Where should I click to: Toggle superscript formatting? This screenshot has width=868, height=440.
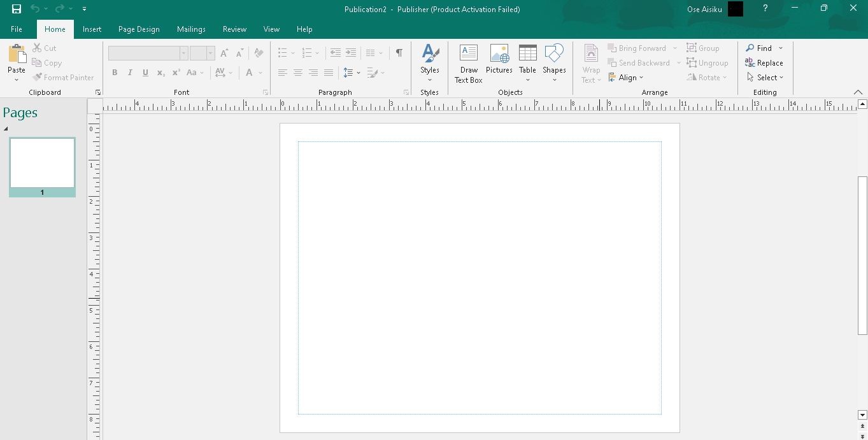[176, 73]
